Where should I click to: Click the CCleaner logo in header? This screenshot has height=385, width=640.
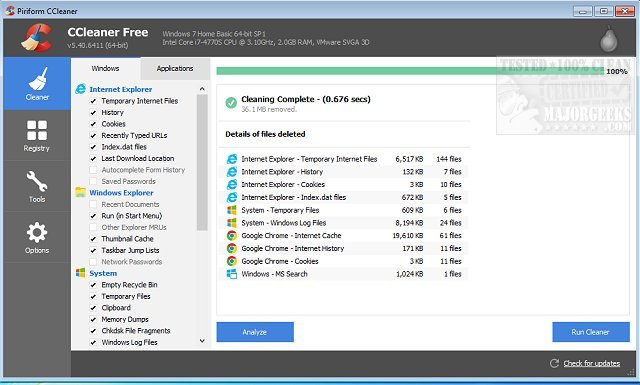point(36,38)
